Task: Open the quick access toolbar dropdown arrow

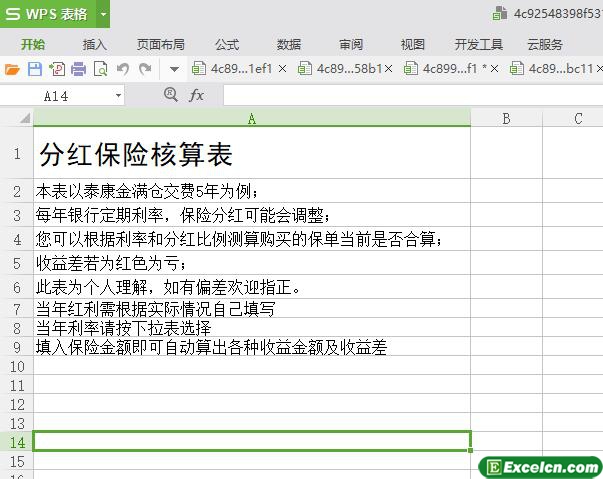Action: point(174,70)
